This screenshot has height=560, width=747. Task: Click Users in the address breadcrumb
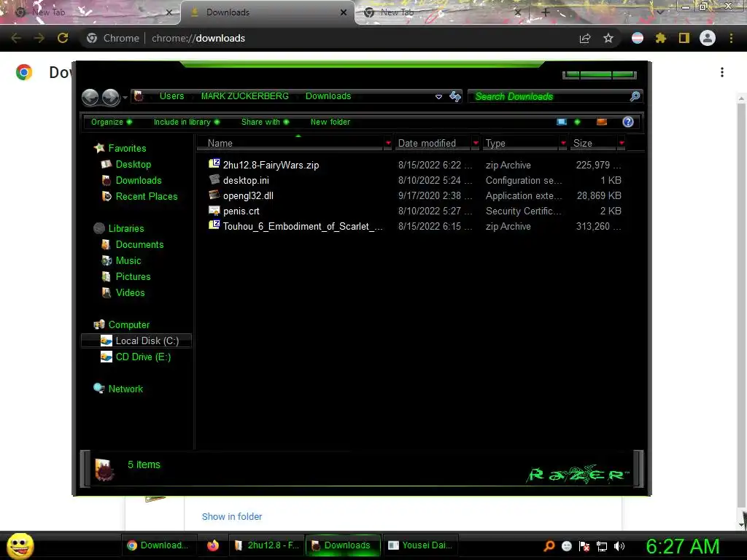coord(171,96)
